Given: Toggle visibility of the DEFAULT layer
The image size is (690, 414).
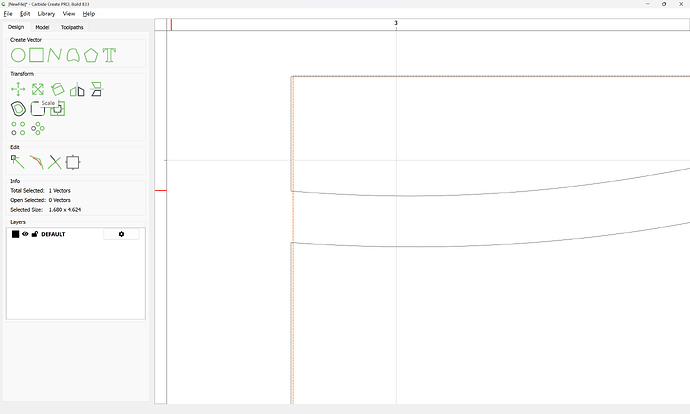Looking at the screenshot, I should click(25, 234).
